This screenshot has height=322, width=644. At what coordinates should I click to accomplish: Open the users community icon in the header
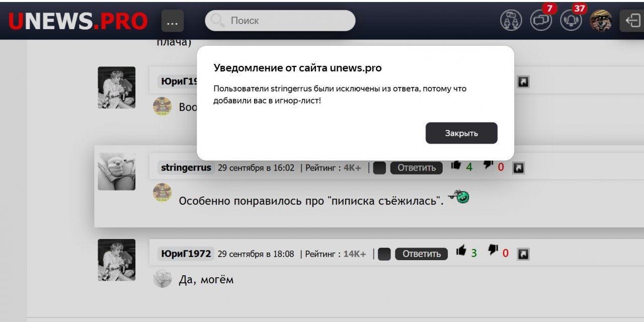click(511, 21)
